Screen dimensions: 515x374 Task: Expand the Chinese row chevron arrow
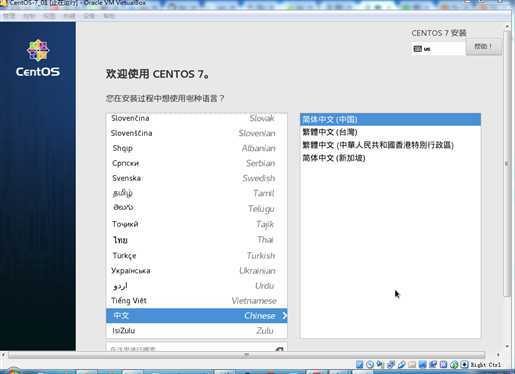(284, 315)
